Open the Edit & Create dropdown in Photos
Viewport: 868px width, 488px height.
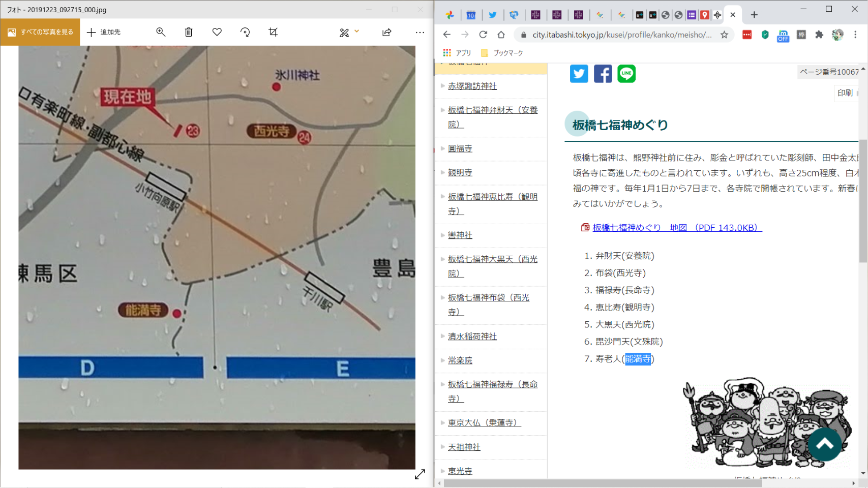click(349, 32)
